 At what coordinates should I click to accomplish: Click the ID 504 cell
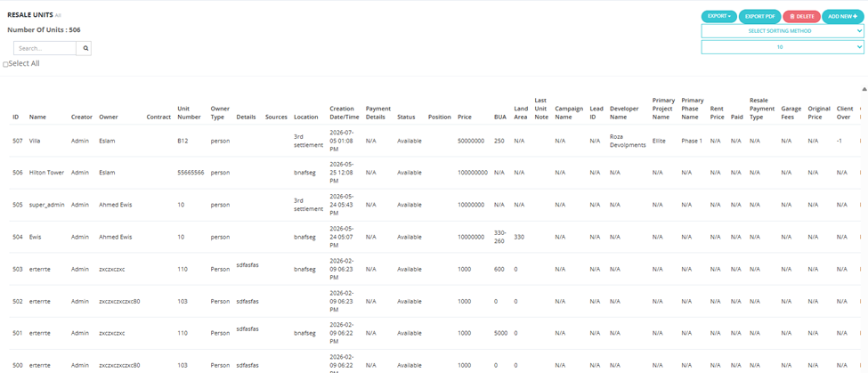click(18, 237)
